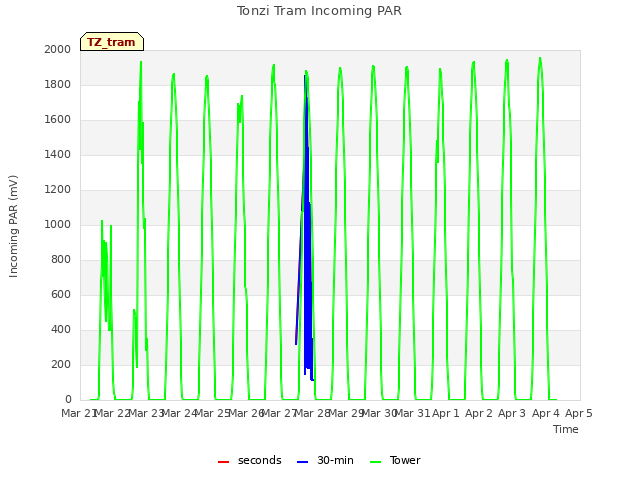Click the Mar 29 x-axis date label
This screenshot has width=640, height=480.
click(346, 413)
